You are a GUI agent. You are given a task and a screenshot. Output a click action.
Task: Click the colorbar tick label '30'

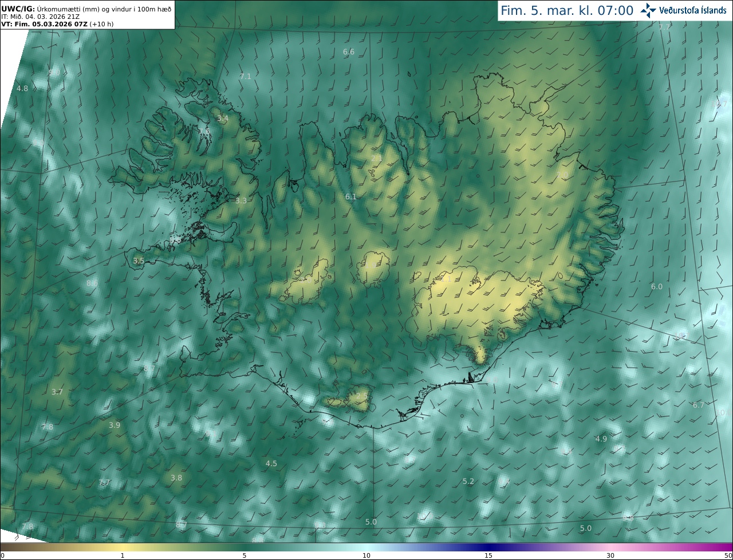pyautogui.click(x=610, y=556)
